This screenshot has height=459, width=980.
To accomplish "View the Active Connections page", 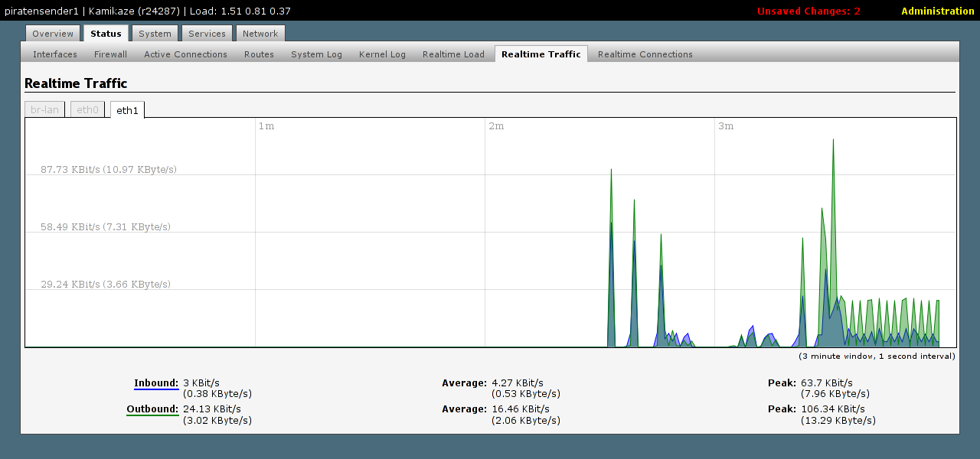I will click(185, 54).
